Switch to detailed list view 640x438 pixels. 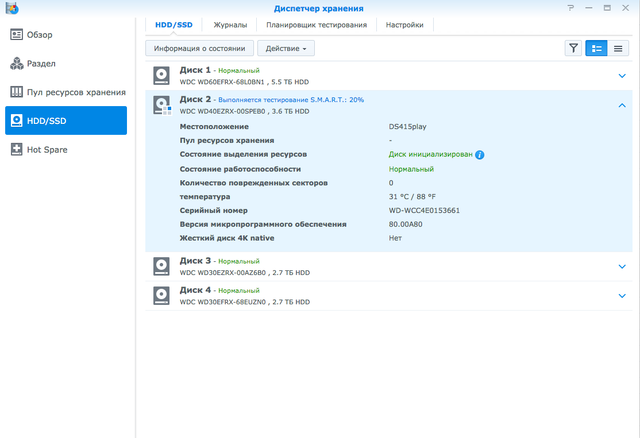tap(596, 48)
